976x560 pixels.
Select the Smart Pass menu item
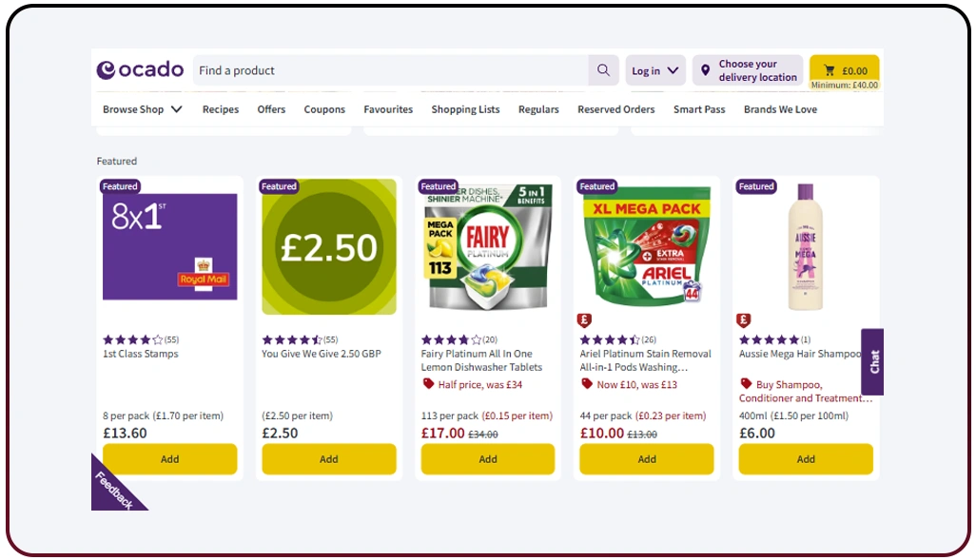(x=698, y=109)
